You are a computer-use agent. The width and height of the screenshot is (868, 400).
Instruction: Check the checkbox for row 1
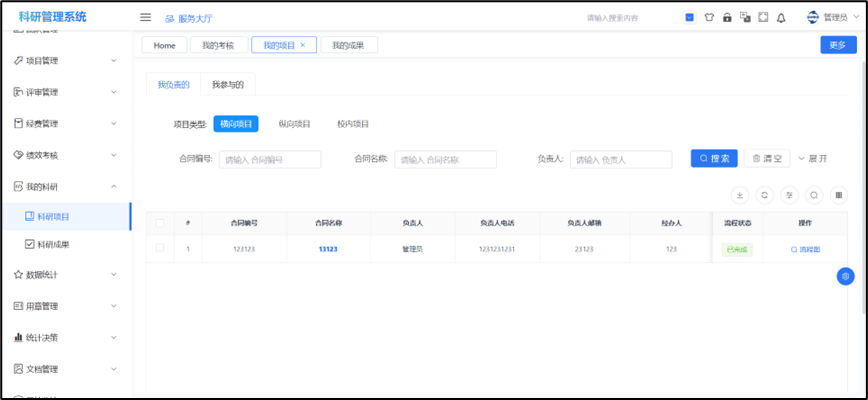point(160,248)
